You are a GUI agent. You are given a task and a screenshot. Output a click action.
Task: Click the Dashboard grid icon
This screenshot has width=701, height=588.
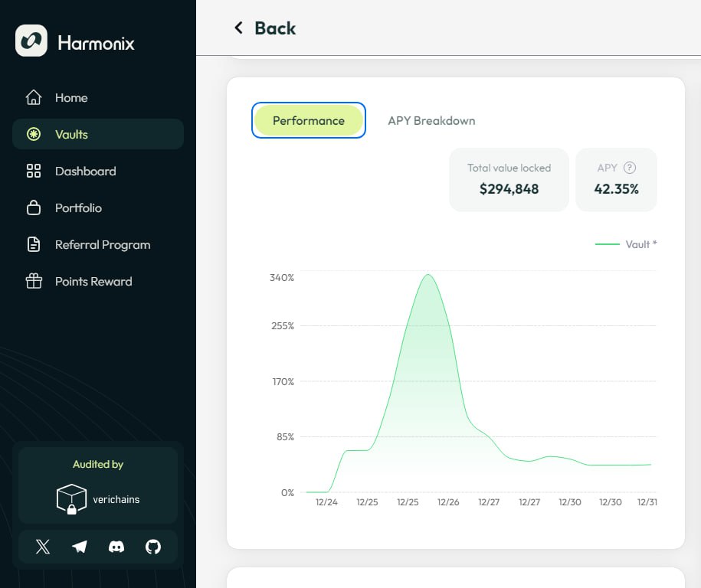point(34,171)
